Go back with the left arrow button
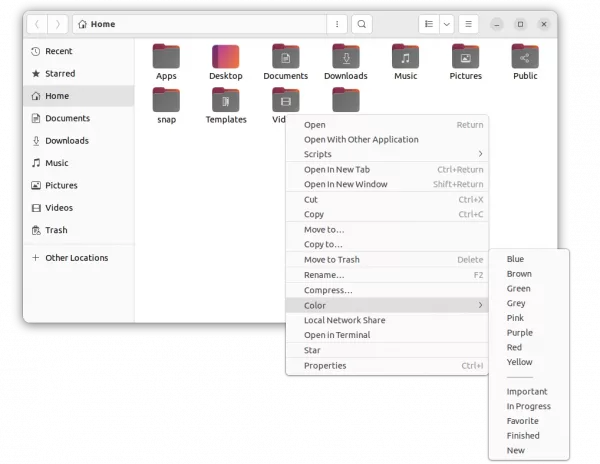 pyautogui.click(x=37, y=24)
